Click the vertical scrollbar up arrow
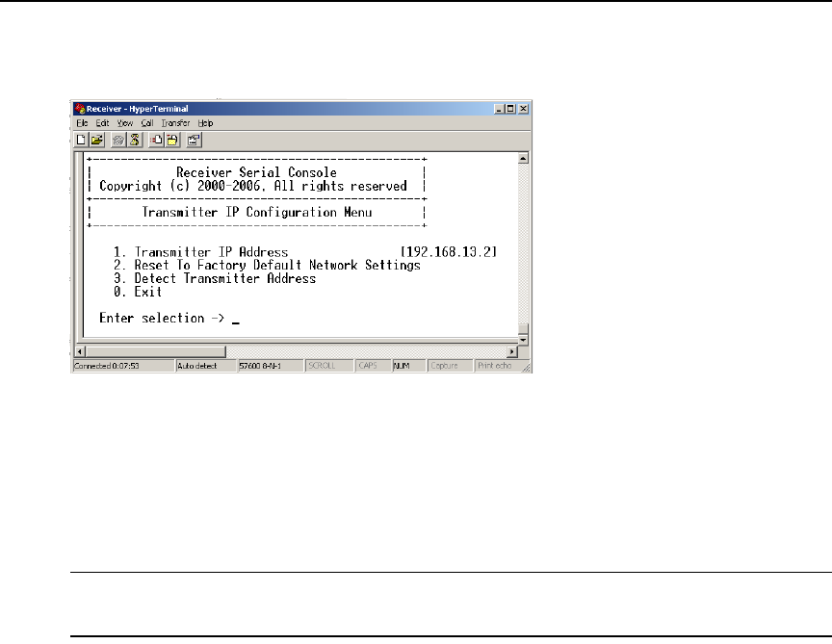Image resolution: width=832 pixels, height=644 pixels. tap(523, 159)
